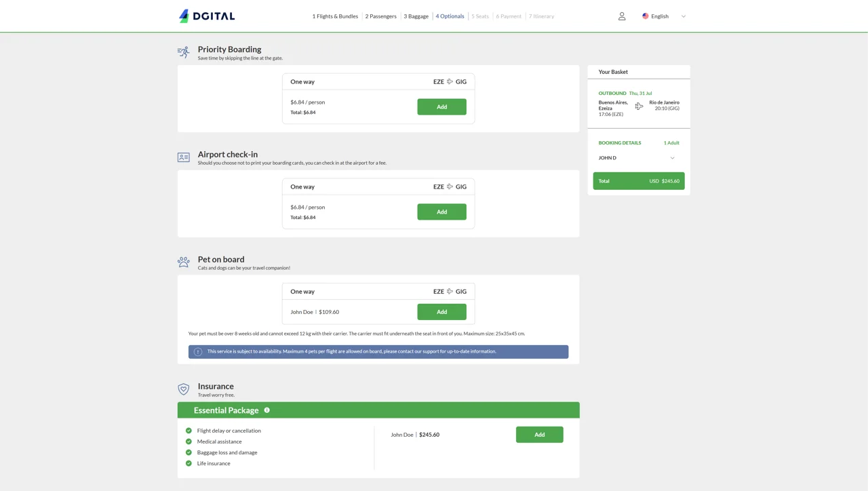Click the green Total USD $245.60 bar
The height and width of the screenshot is (491, 868).
coord(638,181)
